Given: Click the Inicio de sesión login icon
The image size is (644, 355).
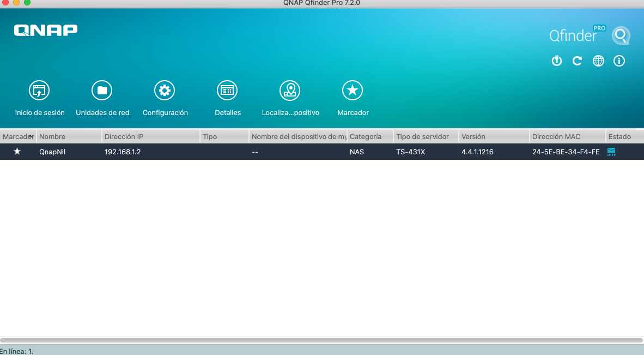Looking at the screenshot, I should 39,91.
